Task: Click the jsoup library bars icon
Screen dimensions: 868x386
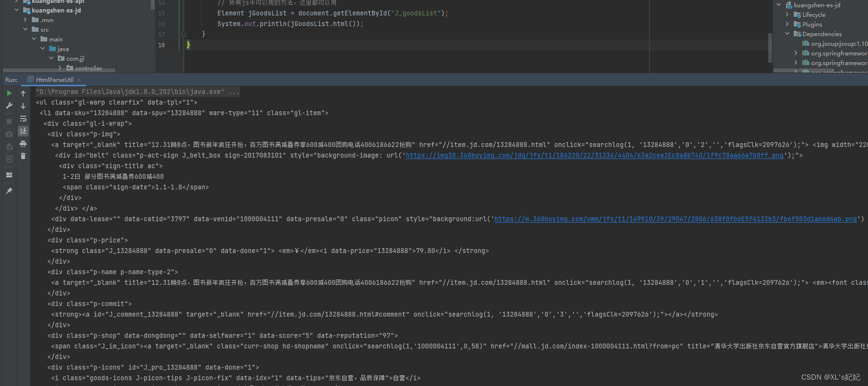Action: [x=806, y=44]
